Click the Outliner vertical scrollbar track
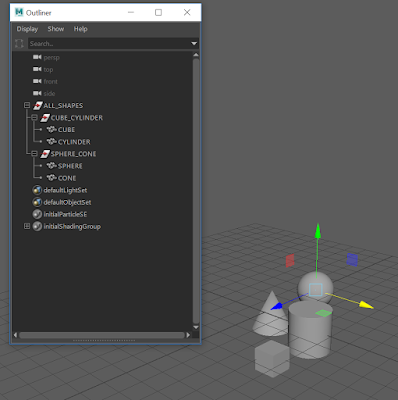This screenshot has height=400, width=398. 196,191
